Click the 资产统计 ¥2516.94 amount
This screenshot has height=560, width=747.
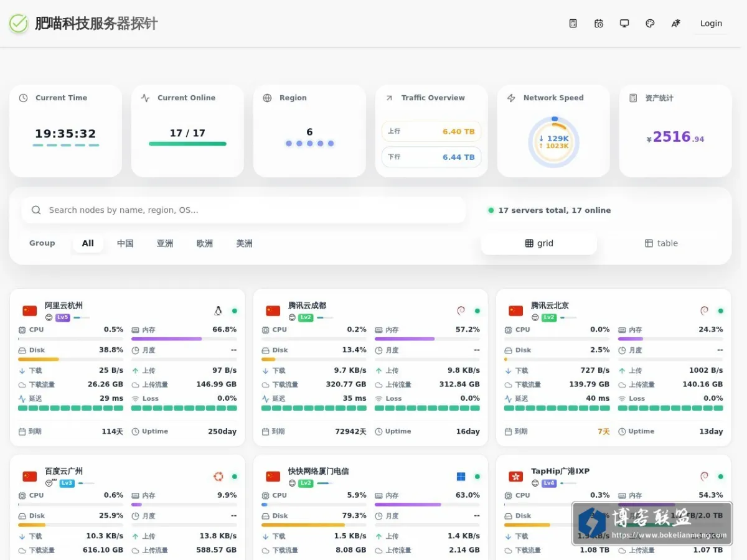675,137
